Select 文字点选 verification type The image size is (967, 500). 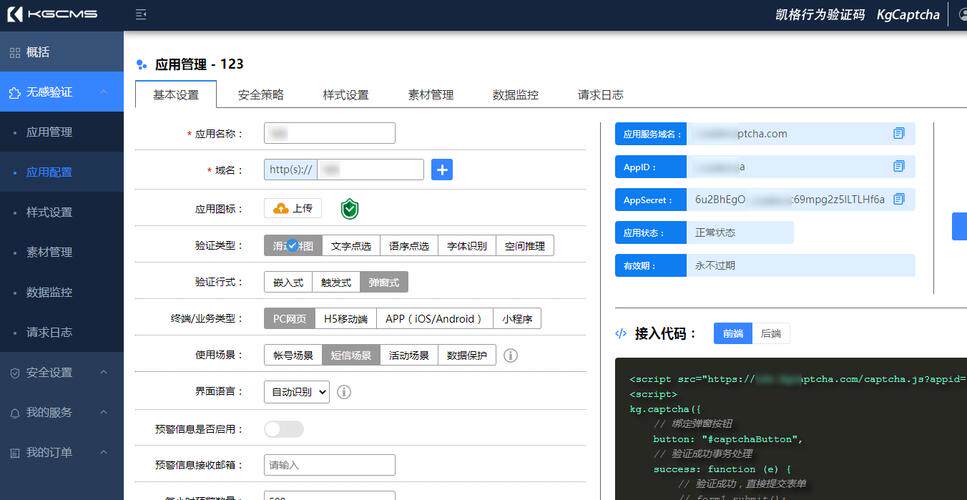click(351, 245)
